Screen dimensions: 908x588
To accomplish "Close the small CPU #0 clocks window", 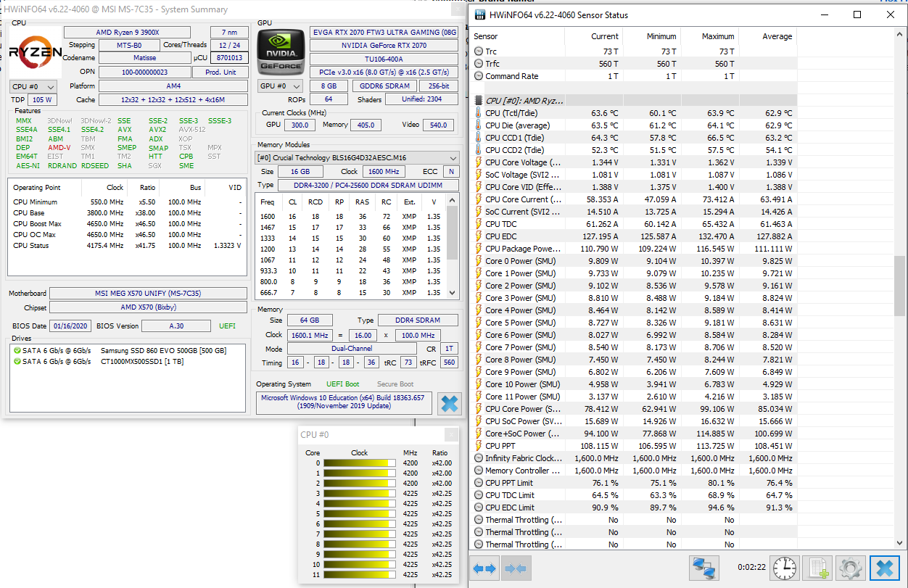I will click(450, 435).
